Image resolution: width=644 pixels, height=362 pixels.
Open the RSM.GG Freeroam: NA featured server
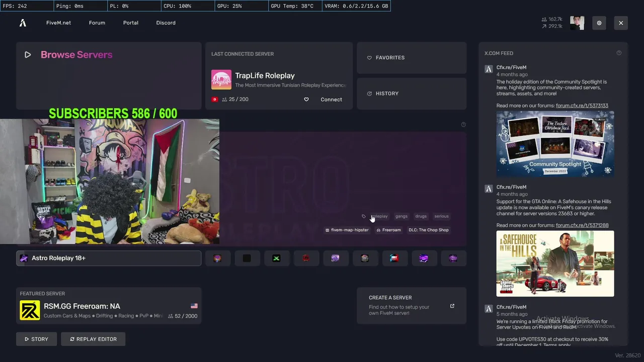109,306
